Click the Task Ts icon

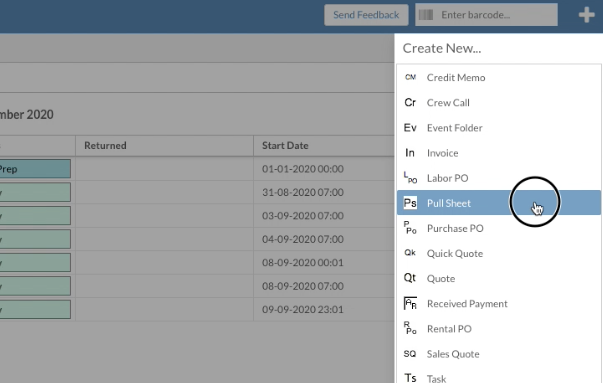coord(410,378)
